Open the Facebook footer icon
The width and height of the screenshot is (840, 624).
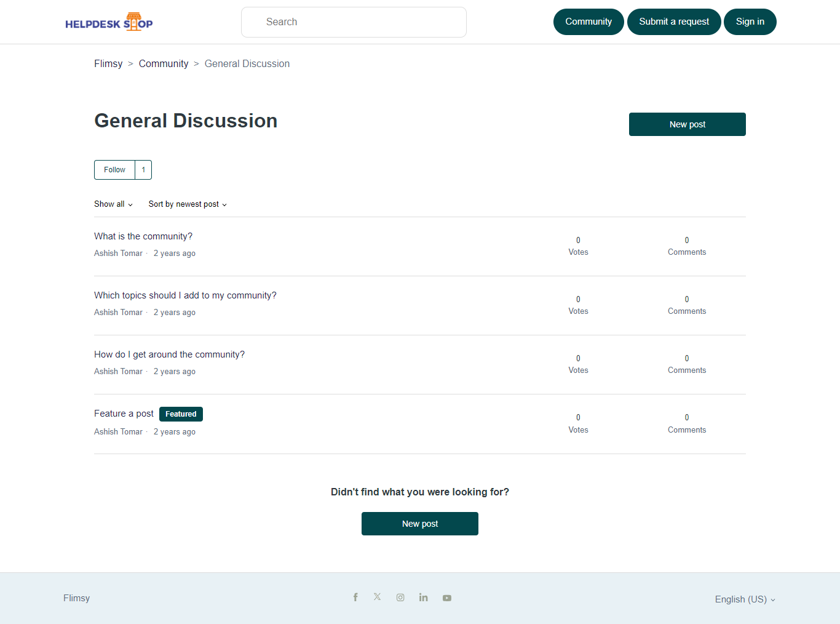[355, 598]
